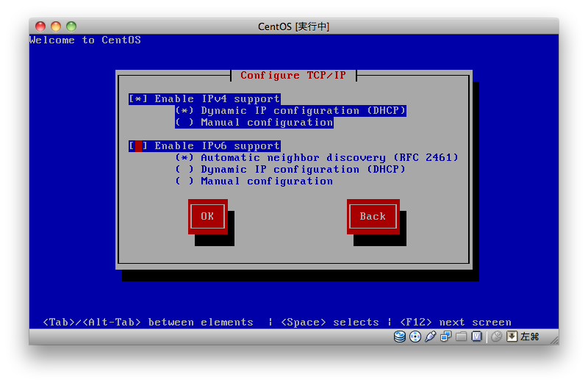Click the shared folders icon
The width and height of the screenshot is (588, 385).
pyautogui.click(x=462, y=337)
